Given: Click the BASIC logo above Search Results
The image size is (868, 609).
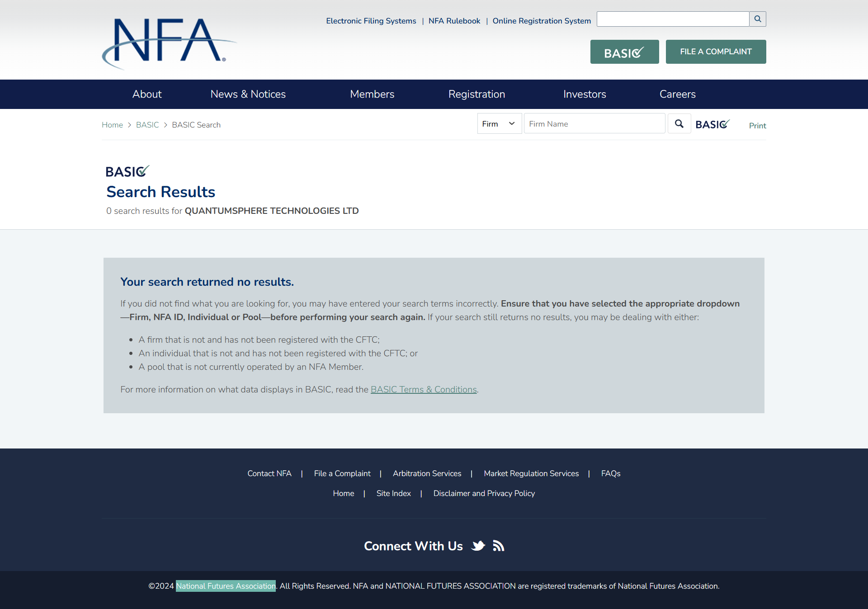Looking at the screenshot, I should (x=127, y=171).
